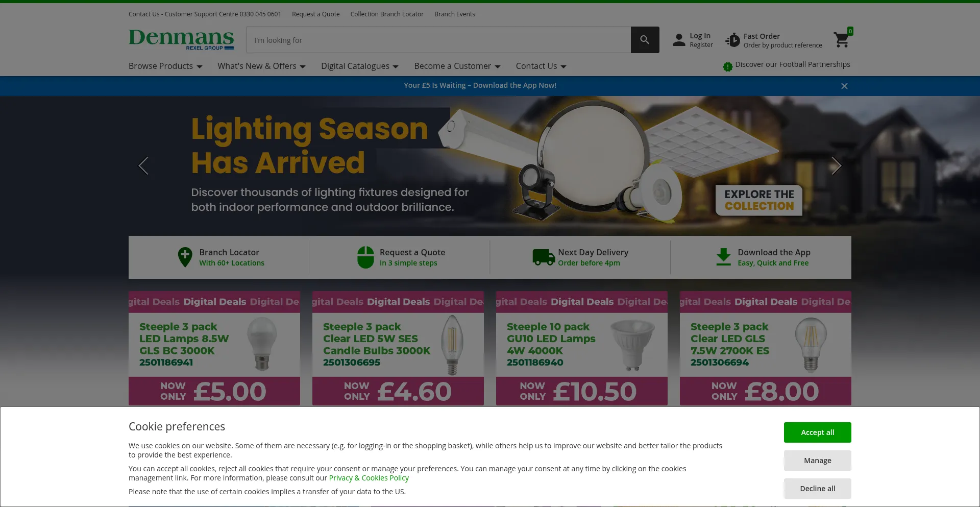Screen dimensions: 980x507
Task: Open the shopping cart icon
Action: click(841, 39)
